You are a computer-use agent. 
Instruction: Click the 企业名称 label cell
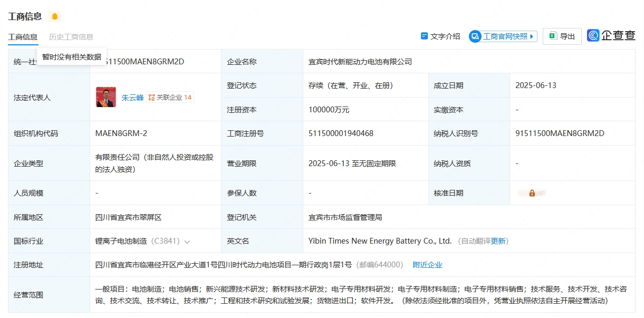point(262,62)
